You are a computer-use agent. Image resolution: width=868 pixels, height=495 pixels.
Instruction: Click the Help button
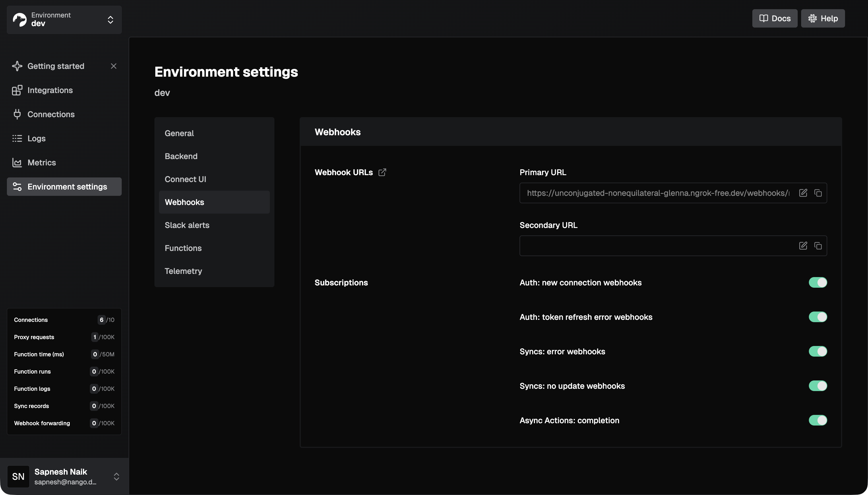822,18
